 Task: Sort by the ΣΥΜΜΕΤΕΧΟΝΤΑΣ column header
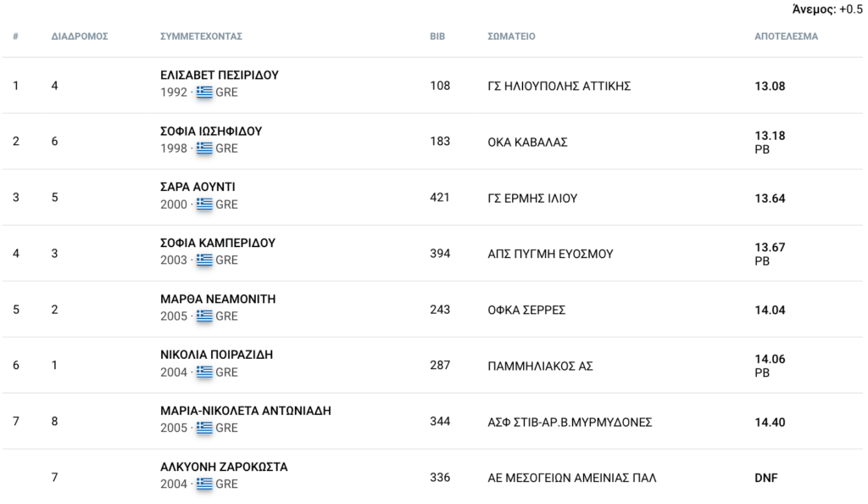(x=202, y=36)
